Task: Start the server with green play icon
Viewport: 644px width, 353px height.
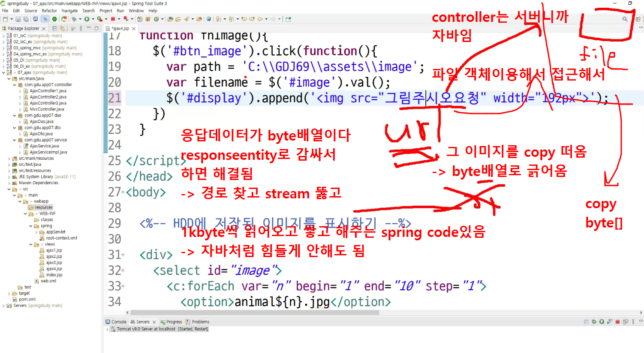Action: (602, 321)
